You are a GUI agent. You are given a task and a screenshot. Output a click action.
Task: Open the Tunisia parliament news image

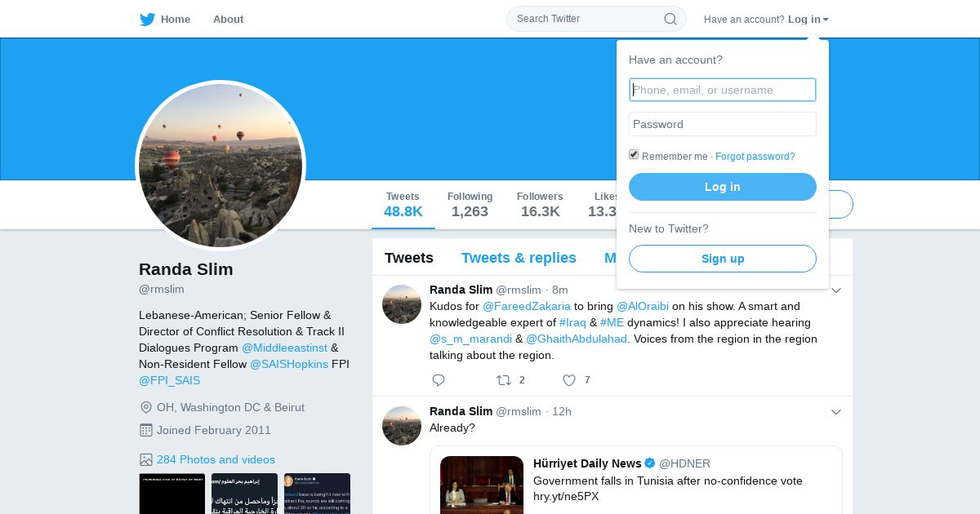click(x=482, y=485)
